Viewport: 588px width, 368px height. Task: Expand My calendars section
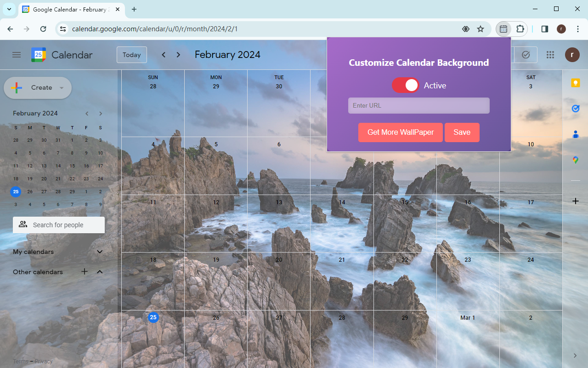click(x=100, y=252)
